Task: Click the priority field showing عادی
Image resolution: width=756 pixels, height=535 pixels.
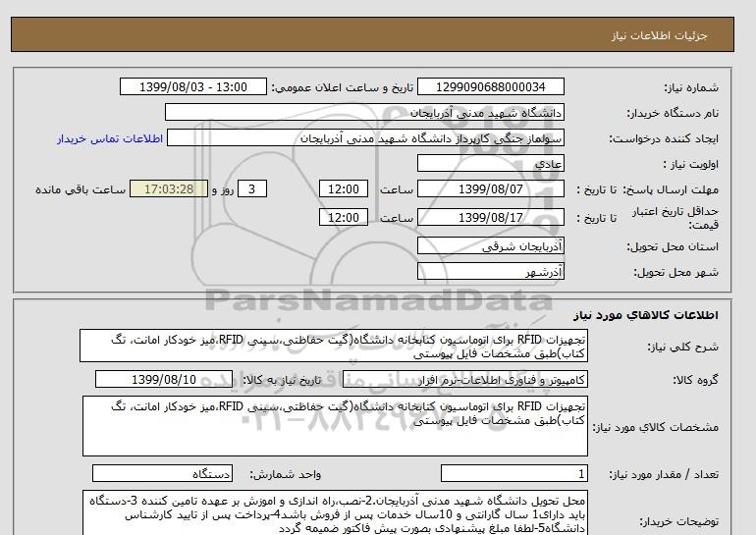Action: (490, 163)
